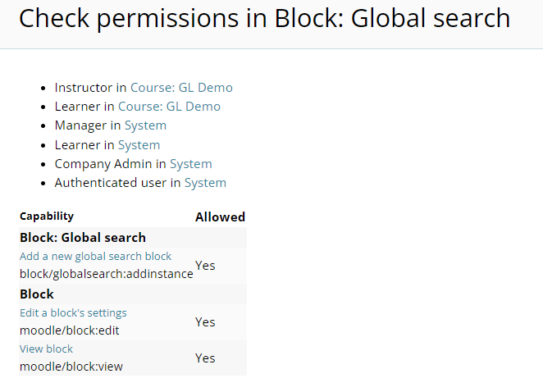543x392 pixels.
Task: Follow the System link next to Manager
Action: point(145,125)
